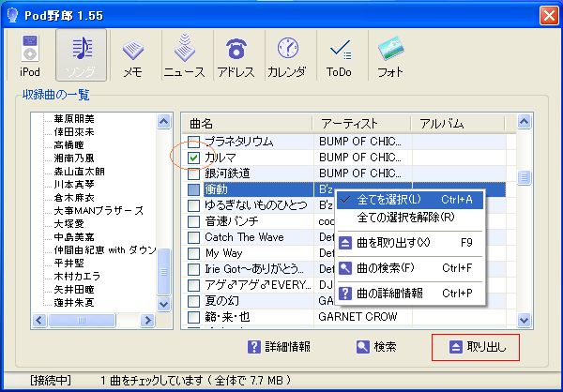Close the Pod野郎 window

(549, 16)
